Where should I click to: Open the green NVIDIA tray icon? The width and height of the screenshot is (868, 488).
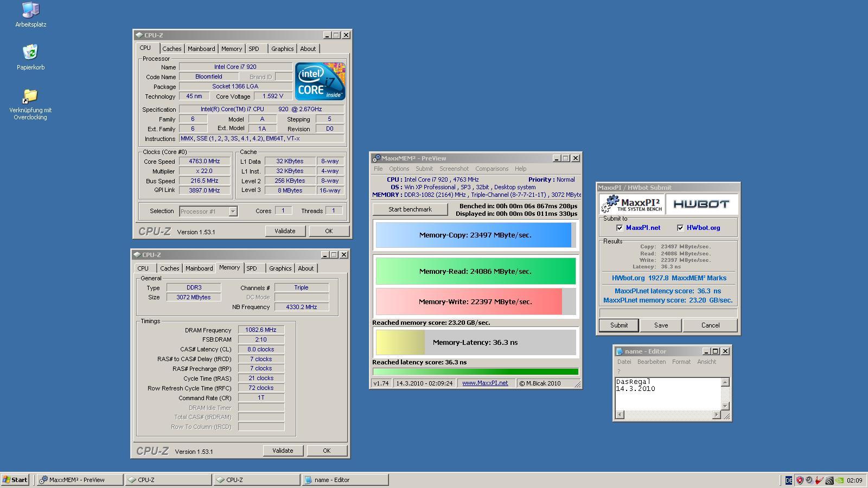tap(840, 480)
